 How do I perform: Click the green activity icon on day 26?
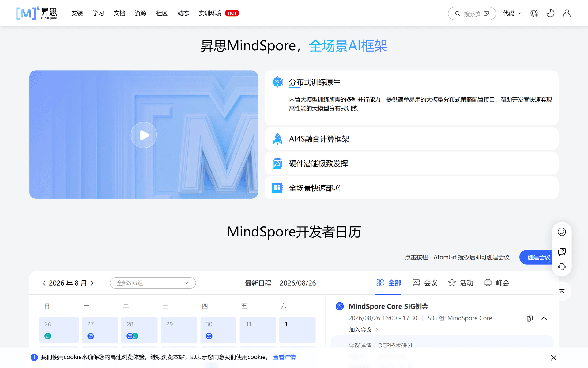coord(48,336)
